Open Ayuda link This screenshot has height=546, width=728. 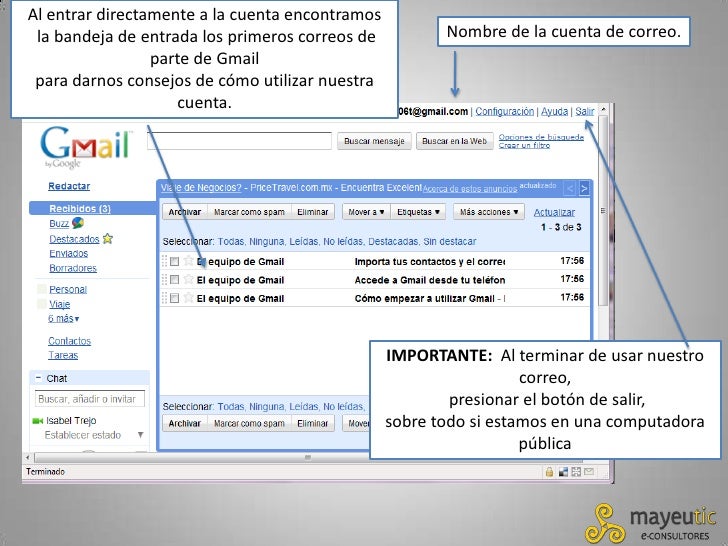[x=554, y=111]
